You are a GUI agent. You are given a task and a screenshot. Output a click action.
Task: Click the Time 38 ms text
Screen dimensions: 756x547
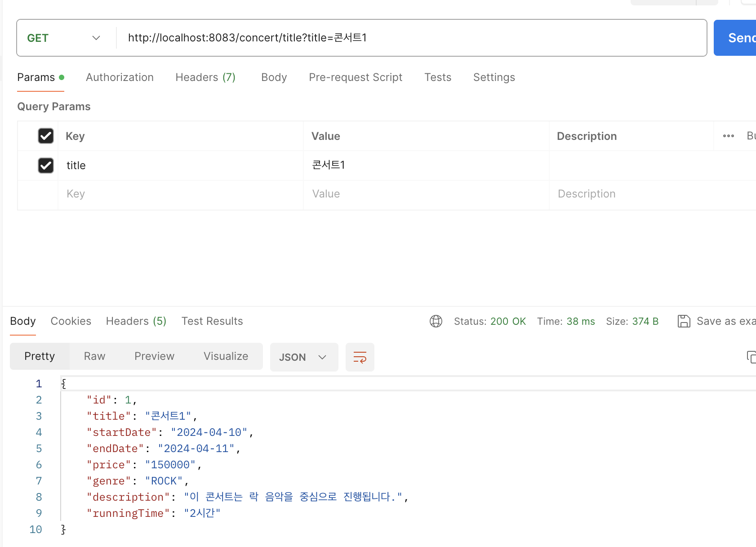pos(566,321)
